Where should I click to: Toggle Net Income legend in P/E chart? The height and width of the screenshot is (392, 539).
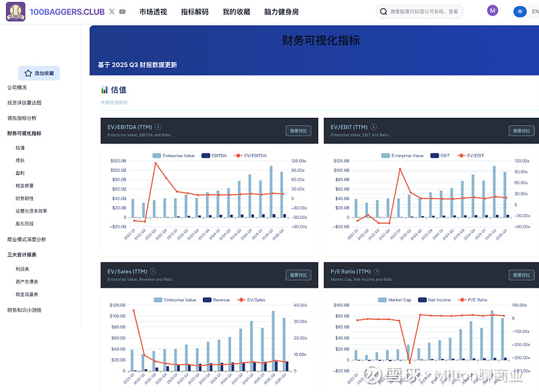point(435,300)
